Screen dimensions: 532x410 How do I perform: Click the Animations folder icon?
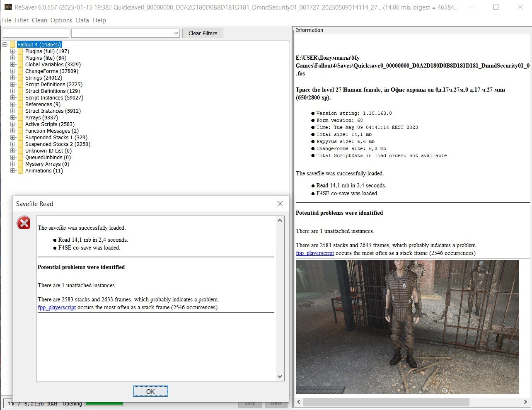tap(21, 171)
